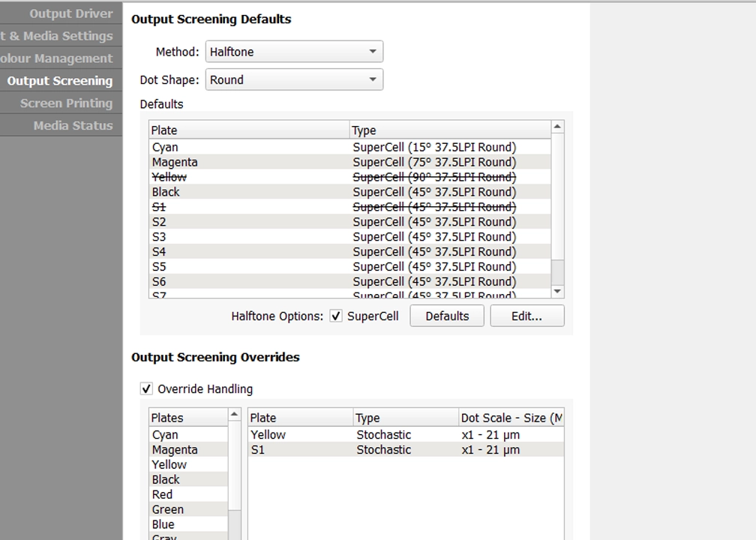The image size is (756, 540).
Task: Select the S1 row with strikethrough
Action: tap(225, 207)
